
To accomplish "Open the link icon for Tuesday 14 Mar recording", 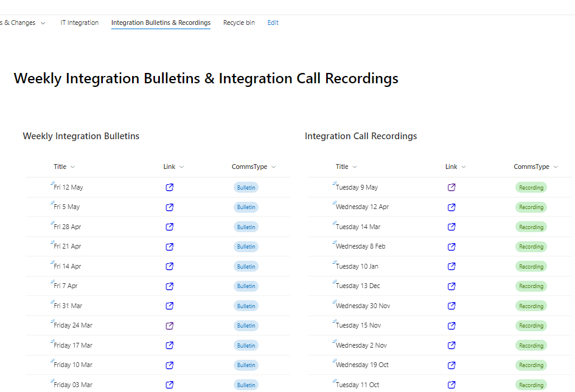I will [451, 227].
